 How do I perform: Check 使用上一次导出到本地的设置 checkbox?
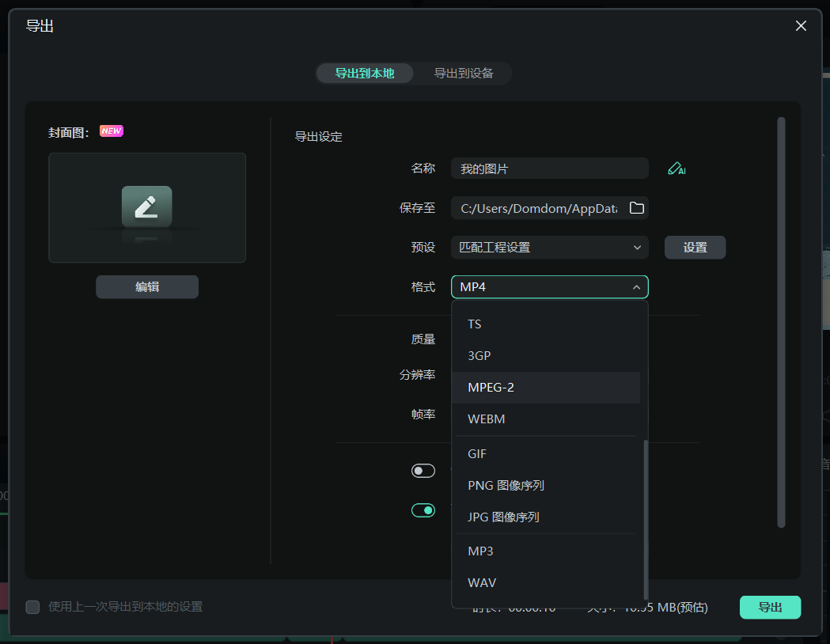coord(32,607)
